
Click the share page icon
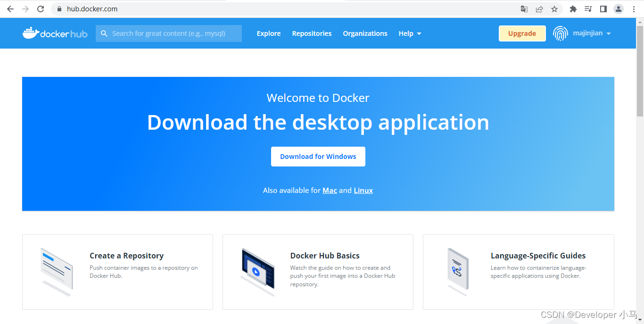(539, 9)
